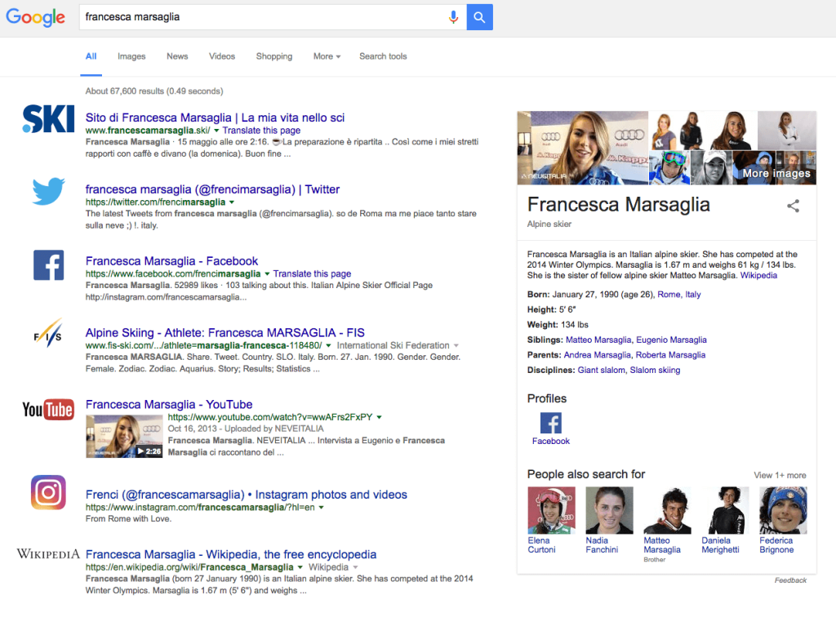
Task: Open Wikipedia link in panel description
Action: [758, 276]
